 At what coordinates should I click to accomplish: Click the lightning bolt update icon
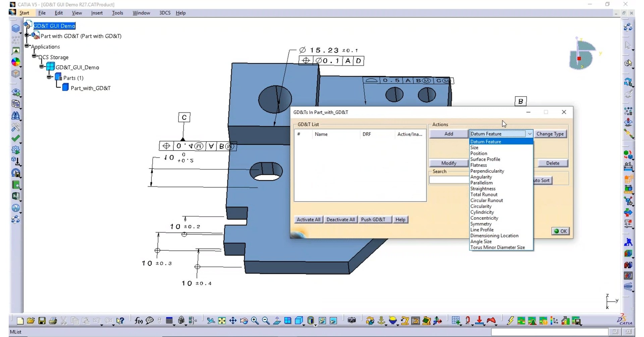(x=511, y=321)
